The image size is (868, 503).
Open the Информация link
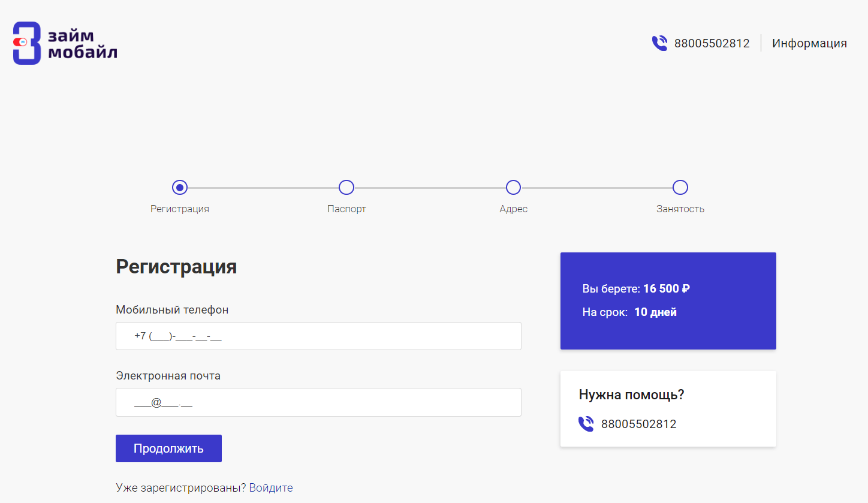(809, 43)
